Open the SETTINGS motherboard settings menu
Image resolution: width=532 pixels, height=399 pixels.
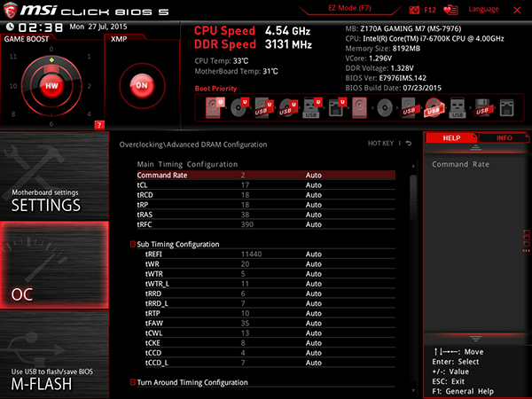pyautogui.click(x=54, y=176)
